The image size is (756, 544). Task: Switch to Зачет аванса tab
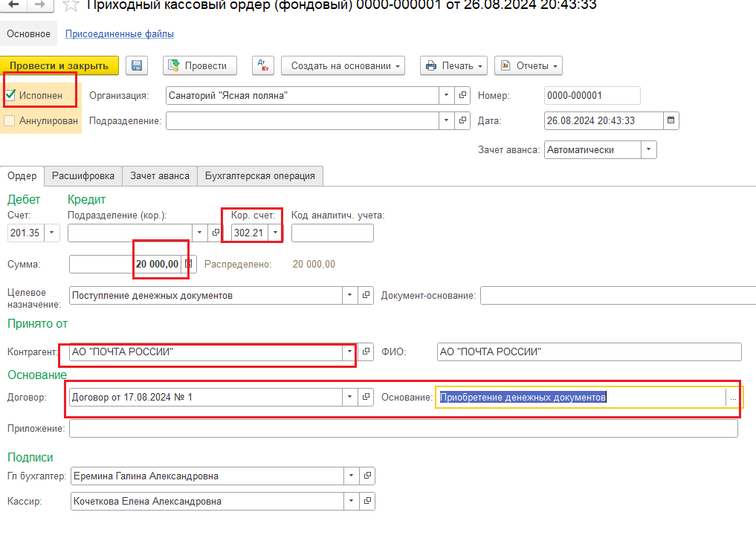point(160,176)
